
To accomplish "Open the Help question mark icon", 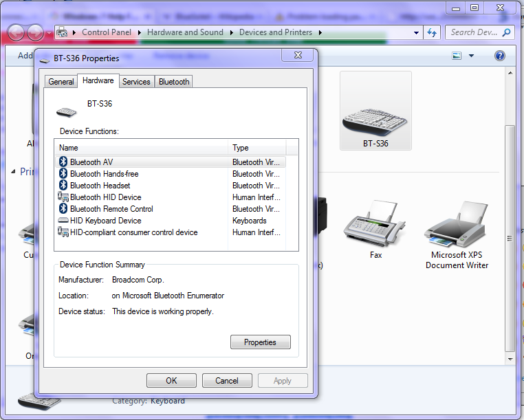I will (x=500, y=56).
